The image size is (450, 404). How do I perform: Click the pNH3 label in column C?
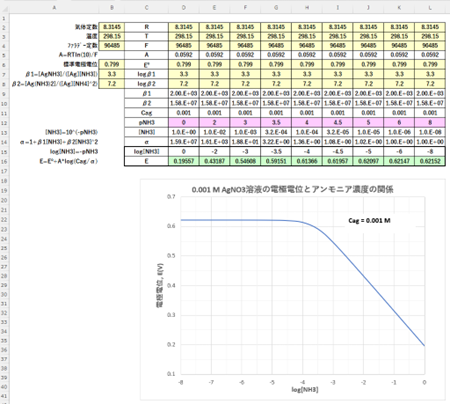pyautogui.click(x=146, y=123)
